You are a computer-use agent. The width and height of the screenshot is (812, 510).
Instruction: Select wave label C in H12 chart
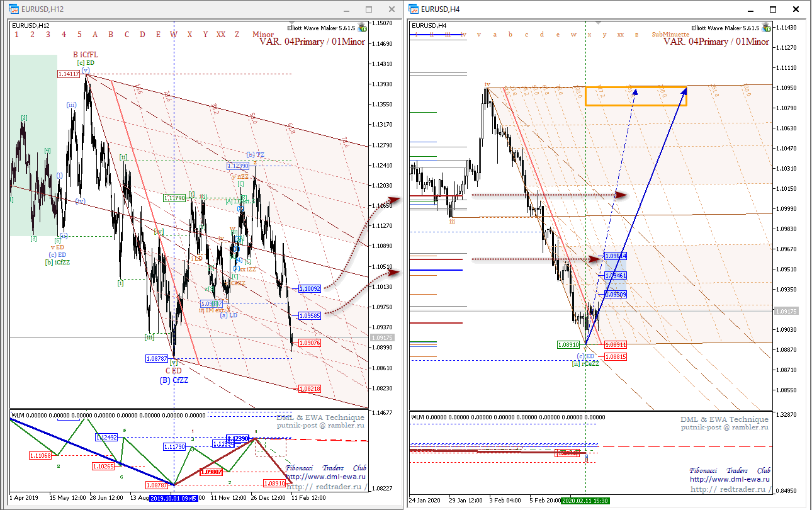(127, 35)
